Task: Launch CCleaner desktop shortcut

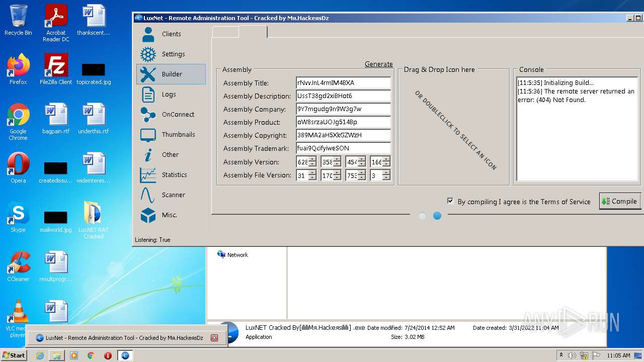Action: click(18, 266)
